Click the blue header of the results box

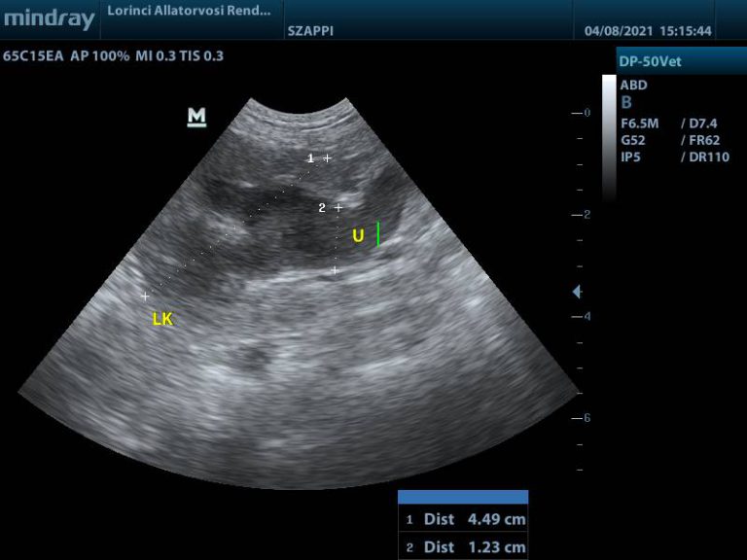pos(463,497)
